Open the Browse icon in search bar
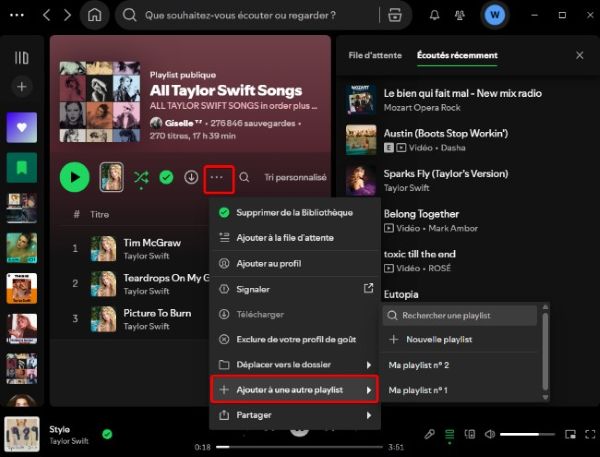600x457 pixels. 395,15
